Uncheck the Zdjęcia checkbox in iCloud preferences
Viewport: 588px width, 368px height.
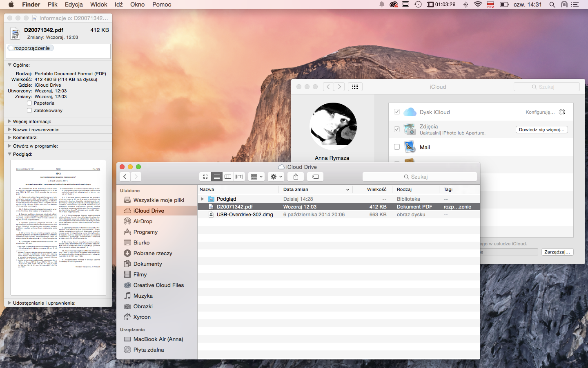(397, 129)
